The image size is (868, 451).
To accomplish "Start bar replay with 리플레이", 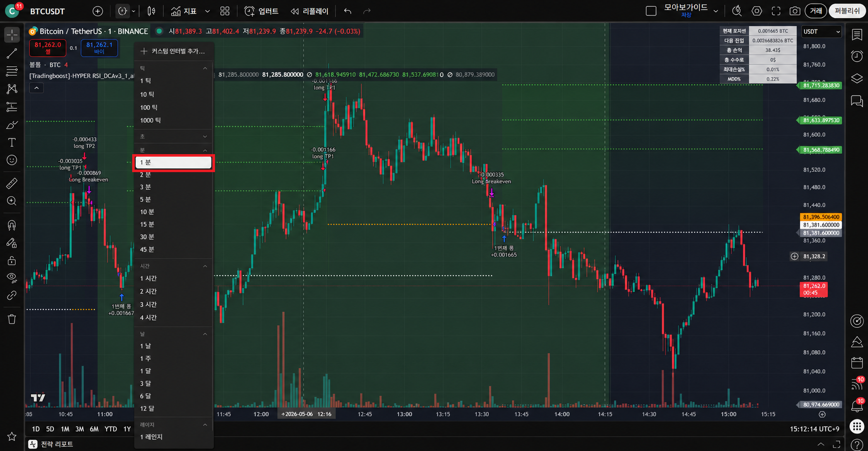I will (x=310, y=11).
